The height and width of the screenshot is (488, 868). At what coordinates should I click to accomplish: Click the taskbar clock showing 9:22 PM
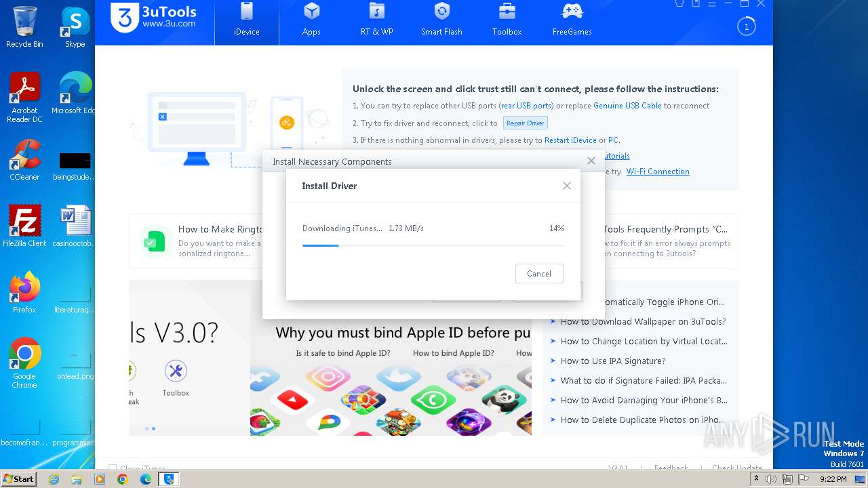833,479
